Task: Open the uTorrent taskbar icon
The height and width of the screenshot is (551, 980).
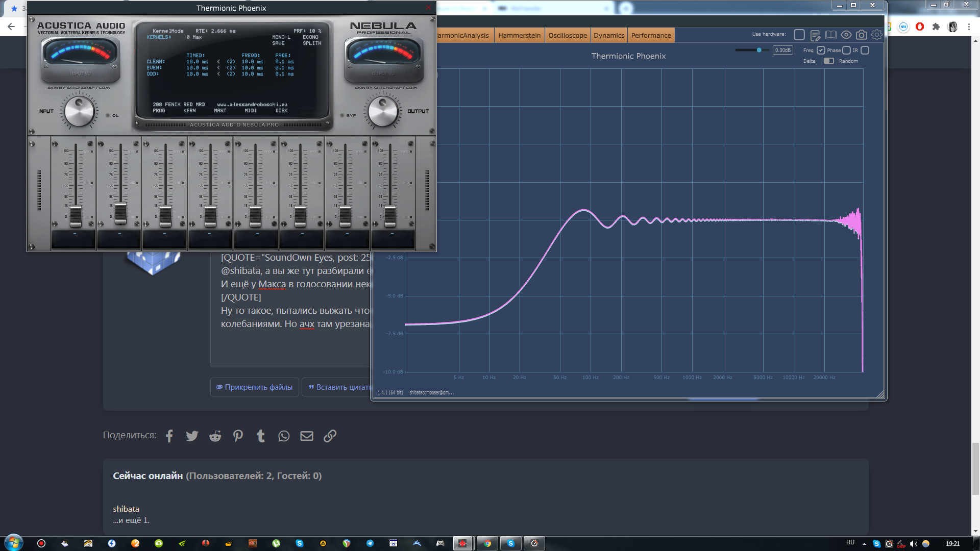Action: click(276, 543)
